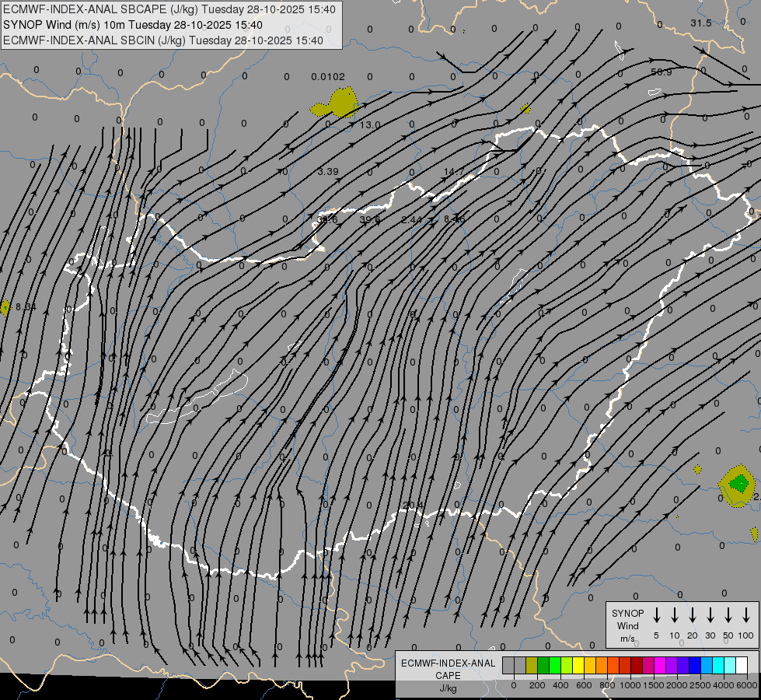Pick the pure yellow swatch in the CAPE legend
Viewport: 761px width, 700px height.
[578, 665]
